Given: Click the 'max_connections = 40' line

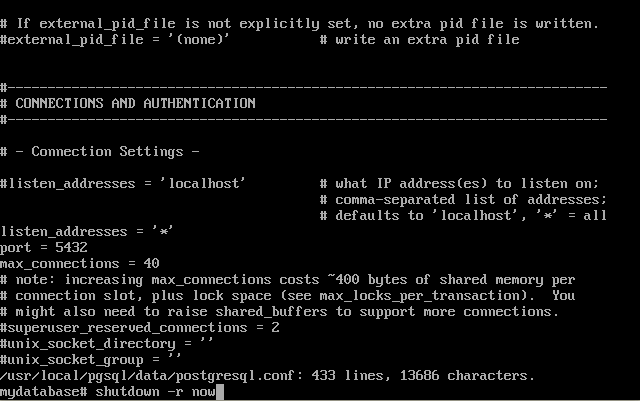Looking at the screenshot, I should (80, 263).
